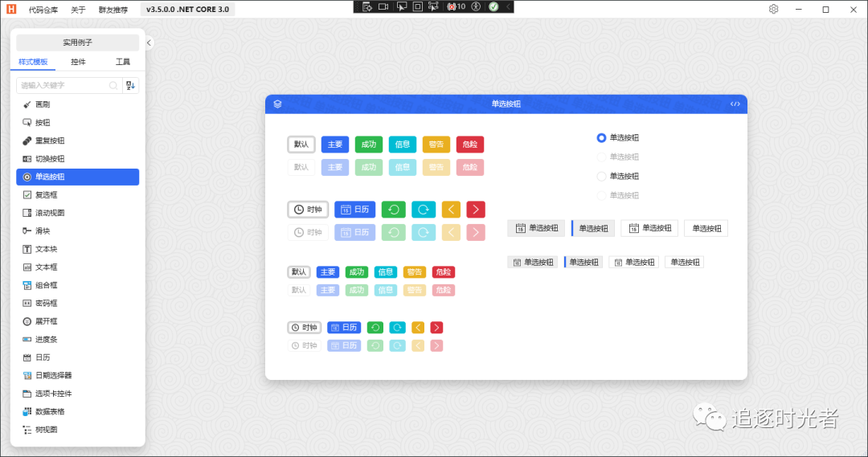The width and height of the screenshot is (868, 457).
Task: Select the 数据表格 data grid item
Action: [77, 412]
